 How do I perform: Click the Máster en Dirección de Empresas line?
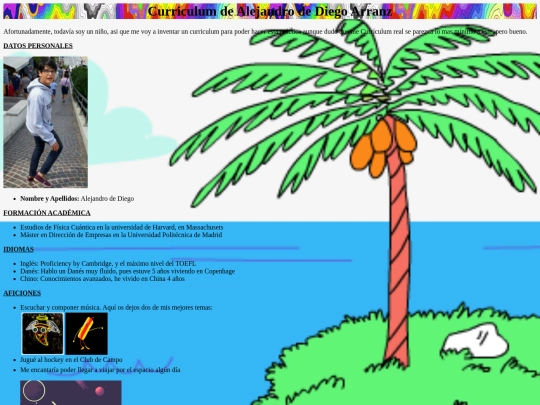(121, 235)
